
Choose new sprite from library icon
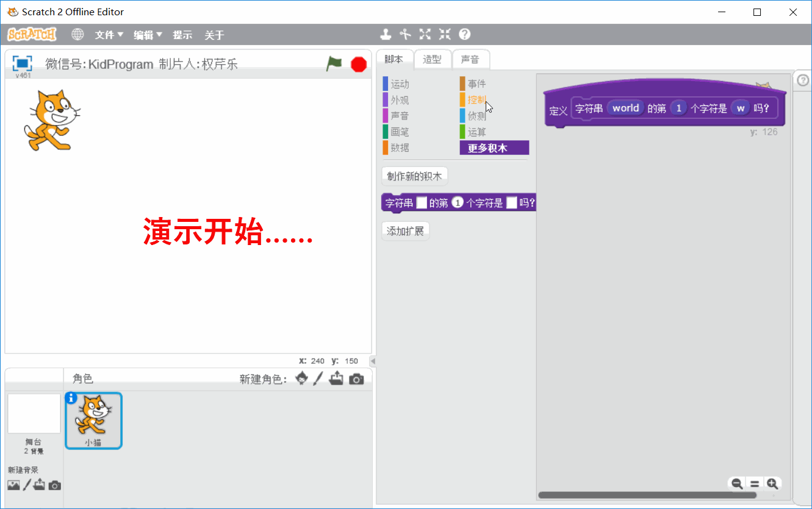(301, 379)
